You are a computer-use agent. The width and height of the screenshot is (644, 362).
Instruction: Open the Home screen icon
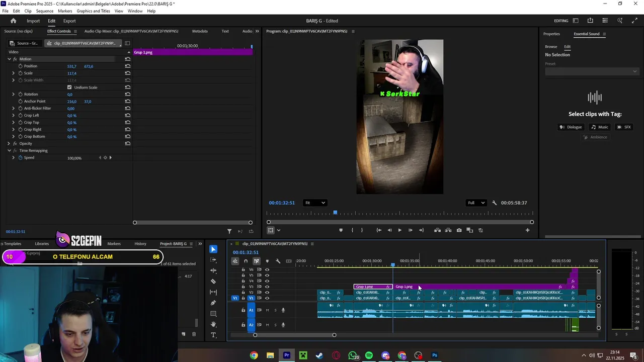[x=14, y=21]
